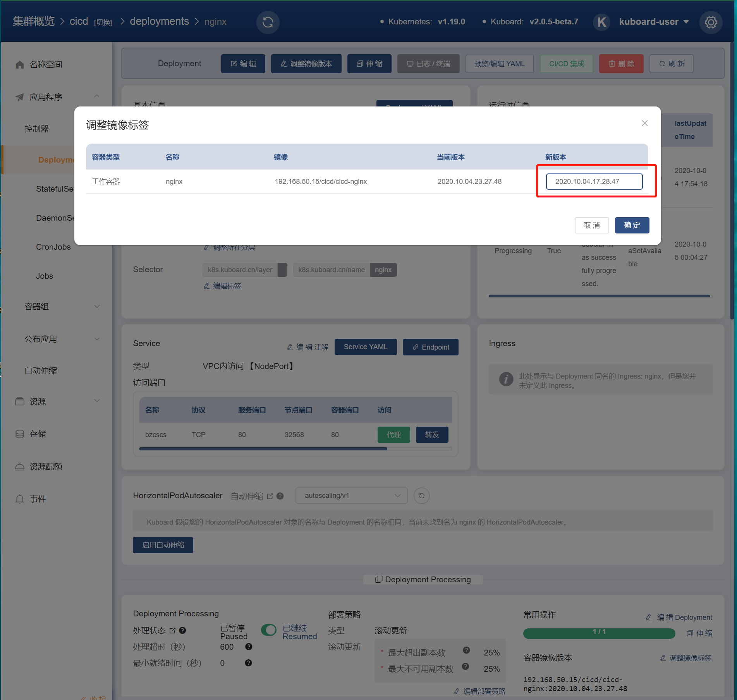The height and width of the screenshot is (700, 737).
Task: Open 日志/终端 toolbar button
Action: [428, 63]
